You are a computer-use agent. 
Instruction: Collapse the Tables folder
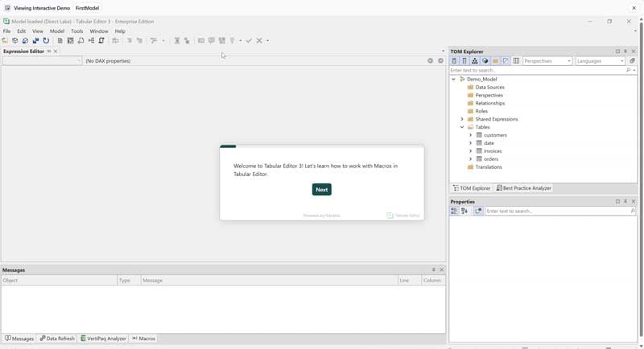pos(462,127)
